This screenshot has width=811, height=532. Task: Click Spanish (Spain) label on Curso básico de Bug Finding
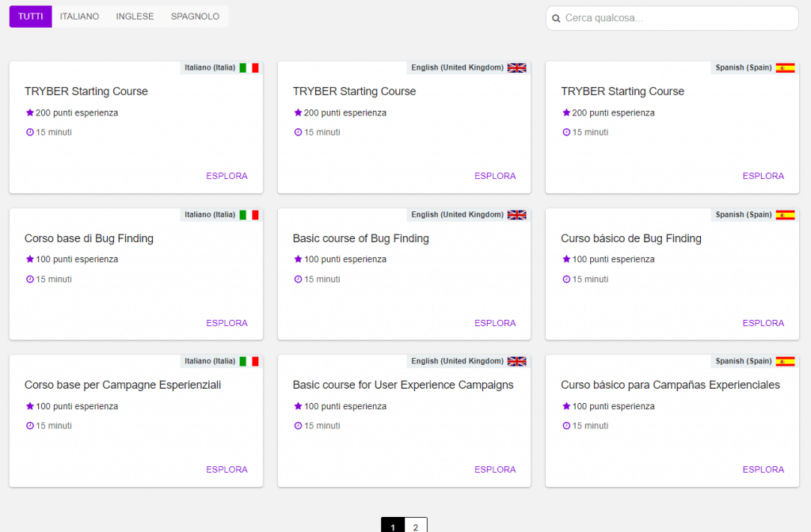[743, 215]
